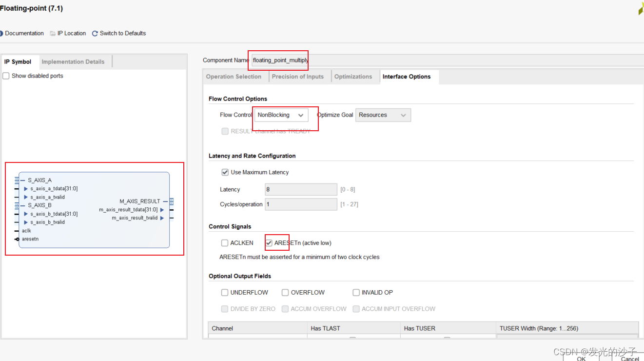
Task: Open the Operation Selection tab
Action: tap(234, 77)
